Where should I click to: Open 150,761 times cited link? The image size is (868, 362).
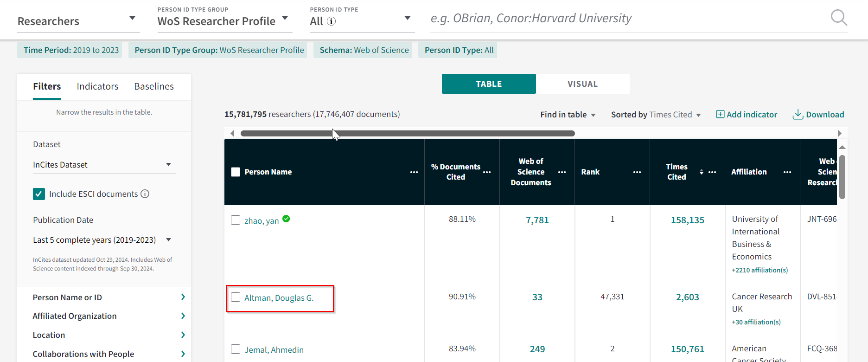(x=687, y=349)
